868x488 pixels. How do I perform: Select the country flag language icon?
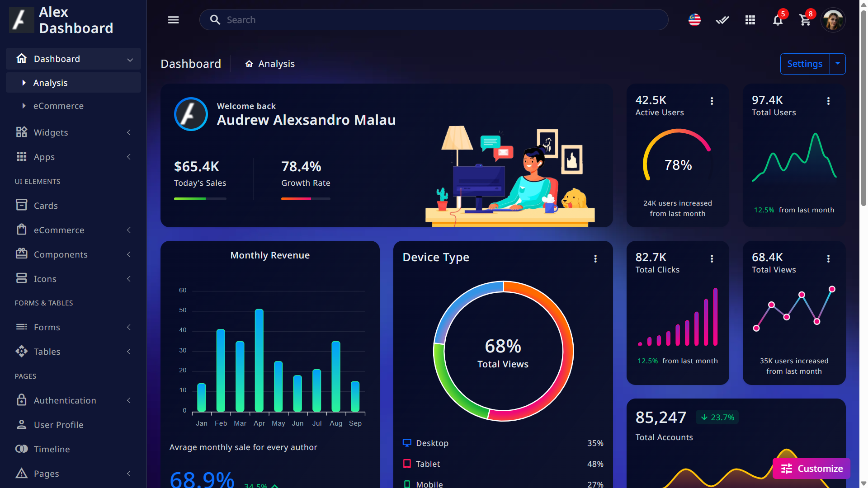tap(694, 20)
